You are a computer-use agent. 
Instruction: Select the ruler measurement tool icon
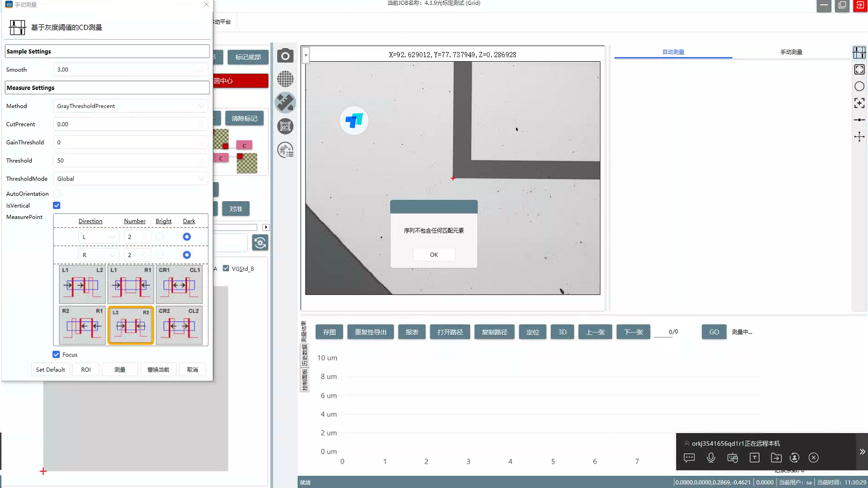tap(285, 103)
